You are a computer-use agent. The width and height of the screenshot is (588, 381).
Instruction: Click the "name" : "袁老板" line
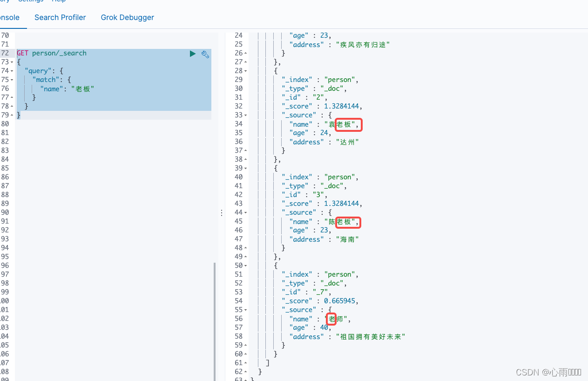(x=324, y=124)
